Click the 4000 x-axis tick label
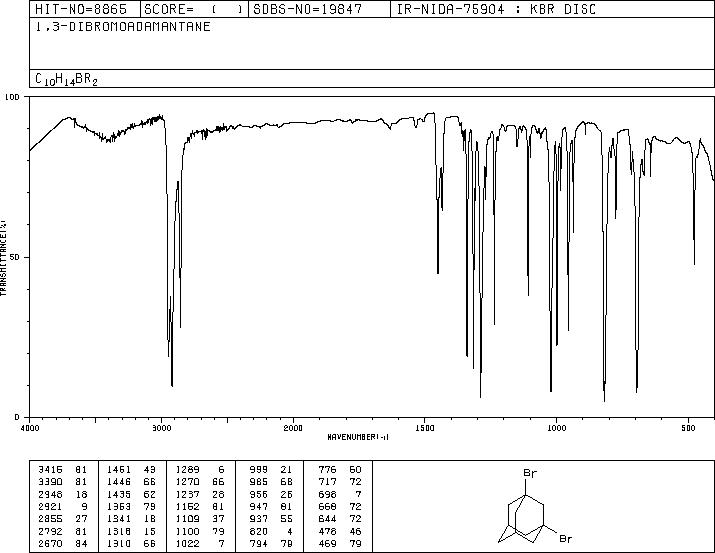 [x=30, y=428]
